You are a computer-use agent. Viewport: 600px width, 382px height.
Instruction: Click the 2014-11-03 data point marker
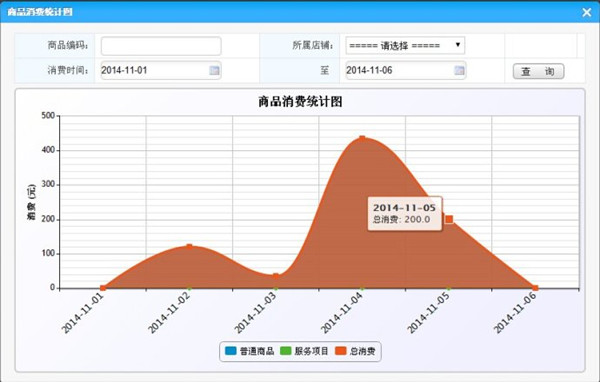(276, 276)
